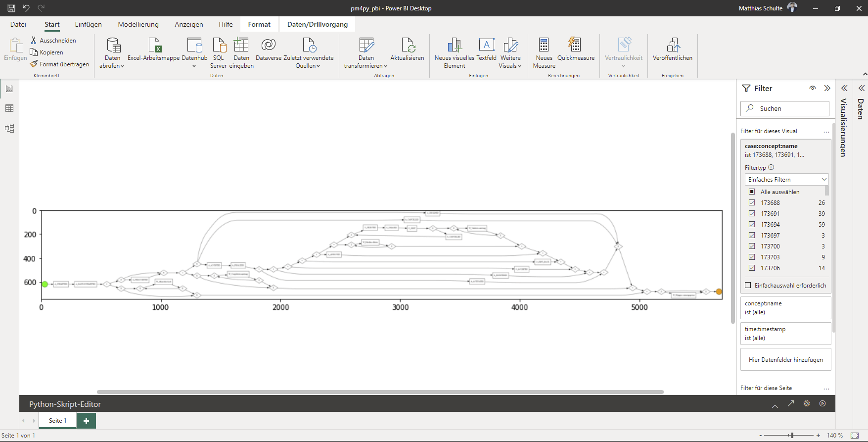The width and height of the screenshot is (868, 442).
Task: Uncheck case 173697
Action: pyautogui.click(x=752, y=236)
